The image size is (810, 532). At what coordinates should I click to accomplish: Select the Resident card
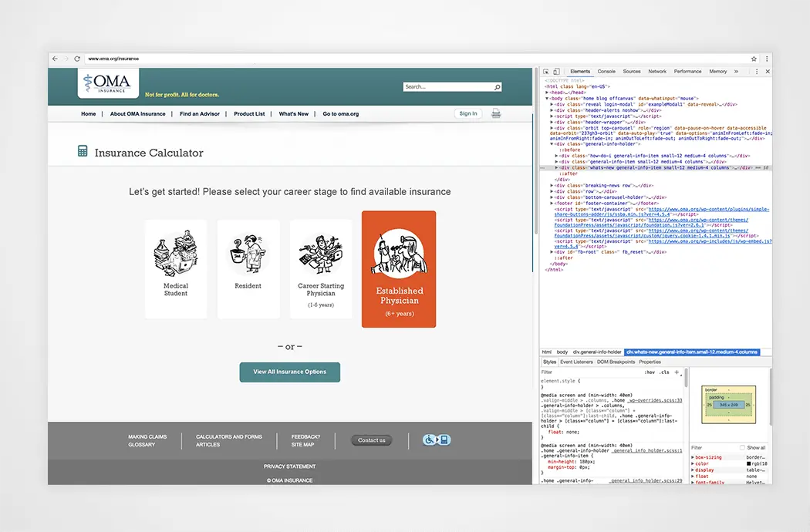248,268
